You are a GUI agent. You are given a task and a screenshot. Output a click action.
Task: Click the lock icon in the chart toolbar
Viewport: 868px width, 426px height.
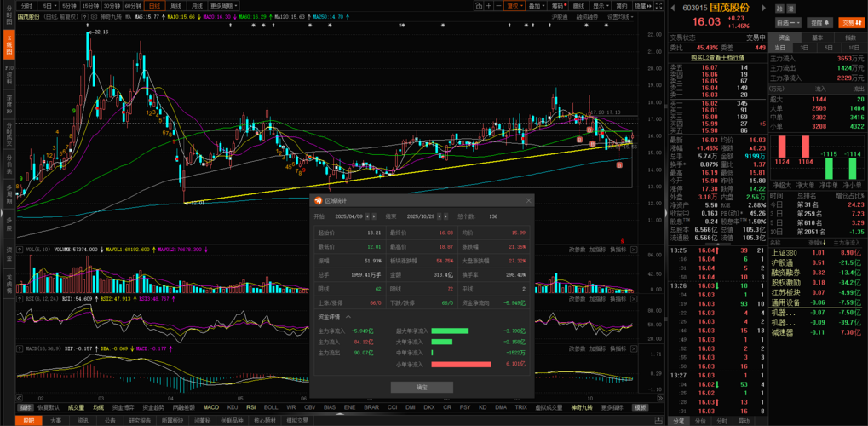479,6
